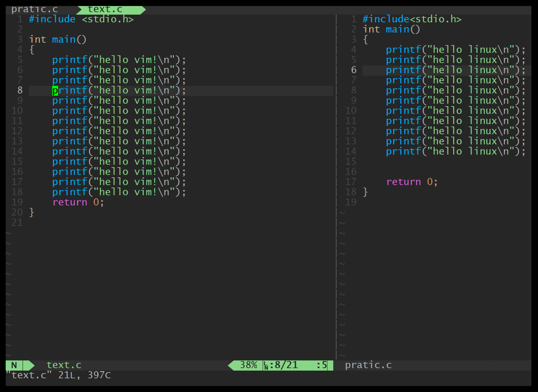Click line number 2 in text.c gutter

[x=20, y=29]
